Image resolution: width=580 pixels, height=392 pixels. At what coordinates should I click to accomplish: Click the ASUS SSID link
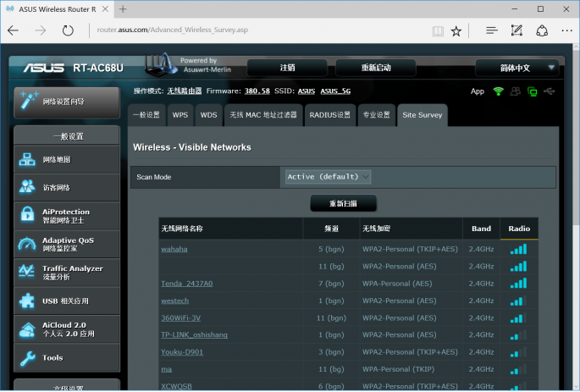pyautogui.click(x=307, y=91)
